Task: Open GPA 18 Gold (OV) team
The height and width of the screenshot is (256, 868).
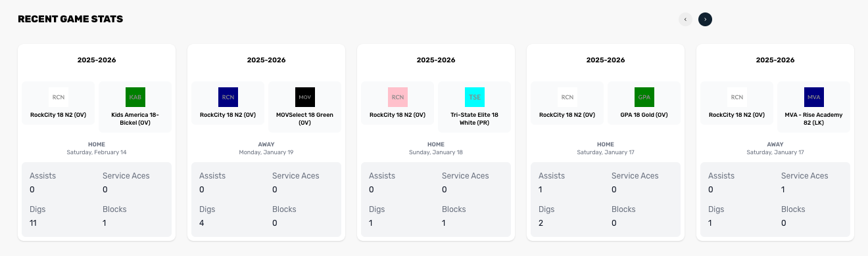Action: (644, 115)
